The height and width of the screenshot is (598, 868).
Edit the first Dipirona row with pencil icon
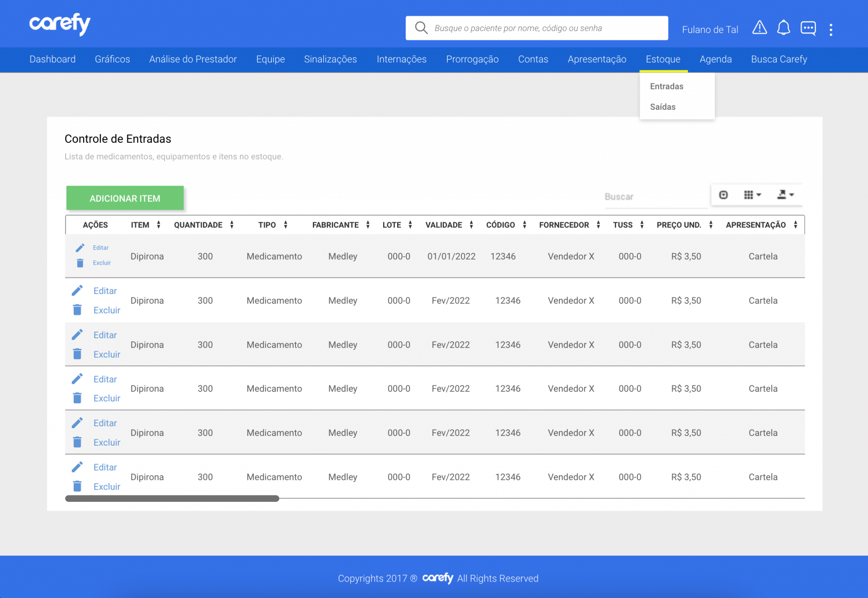coord(80,248)
